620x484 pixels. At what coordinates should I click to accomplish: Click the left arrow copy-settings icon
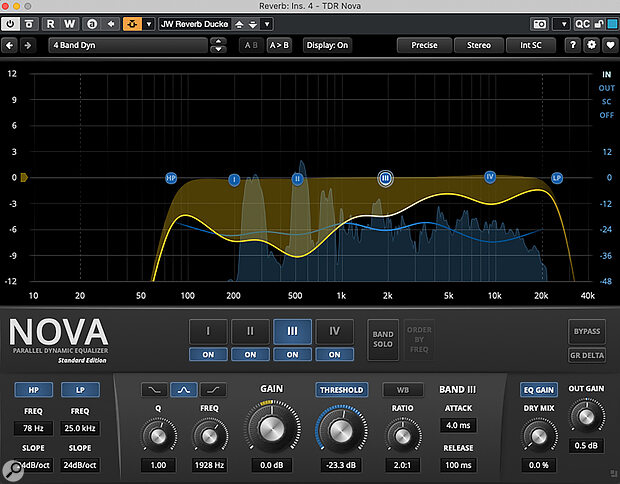[x=111, y=24]
